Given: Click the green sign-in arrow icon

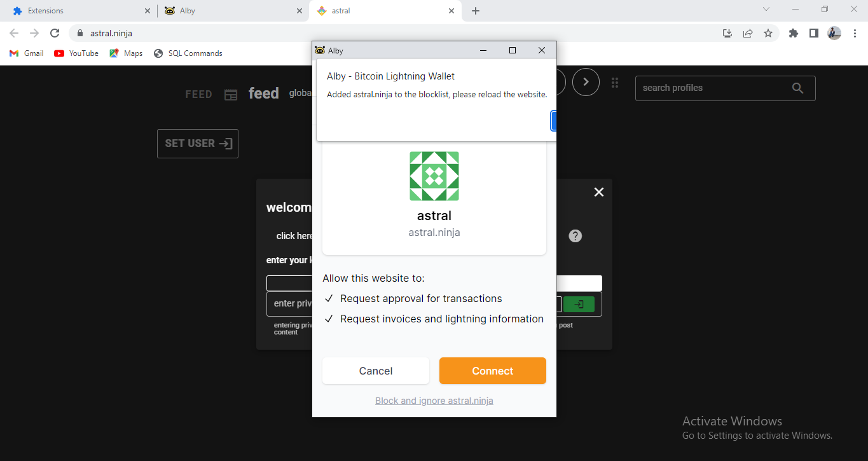Looking at the screenshot, I should [x=579, y=304].
